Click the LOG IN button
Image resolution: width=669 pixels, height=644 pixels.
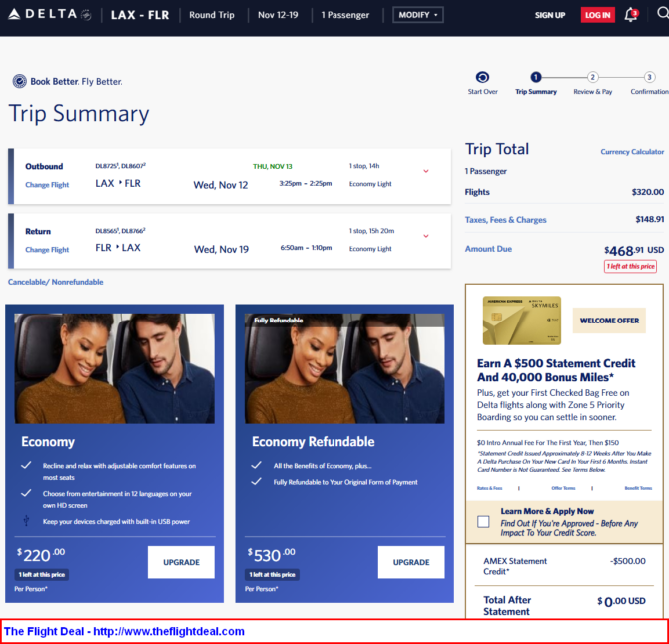click(598, 15)
